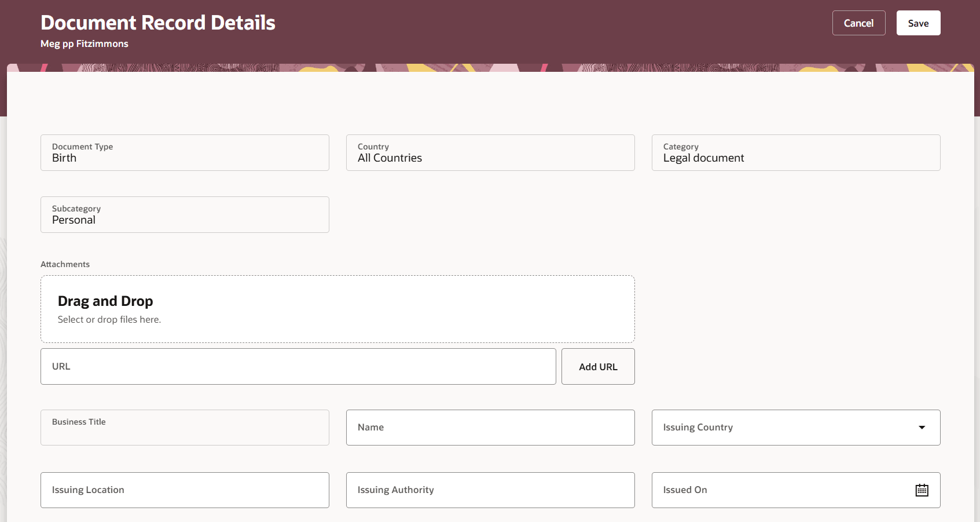Click into the Business Title field
This screenshot has height=522, width=980.
[184, 428]
